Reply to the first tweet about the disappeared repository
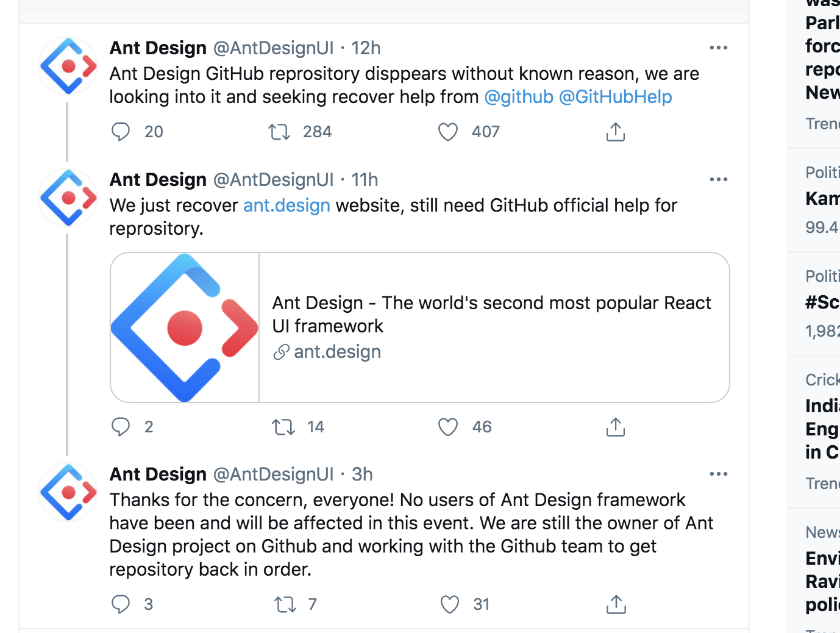This screenshot has width=840, height=633. 121,132
